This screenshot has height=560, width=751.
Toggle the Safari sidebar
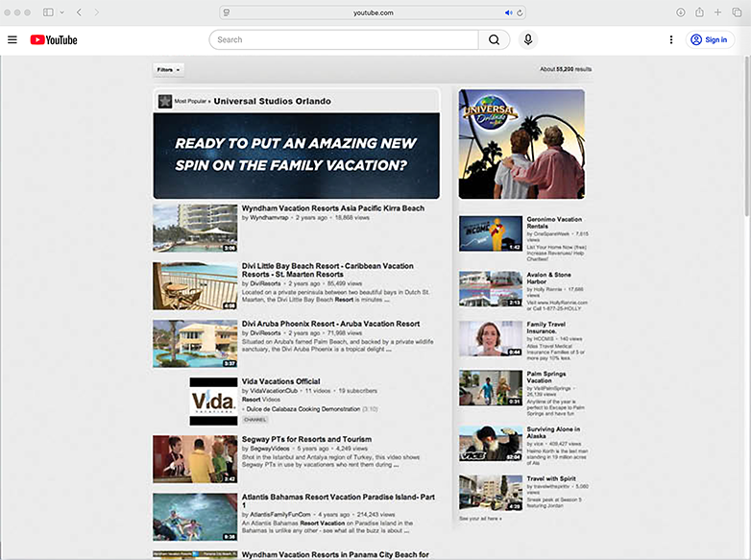pyautogui.click(x=48, y=12)
